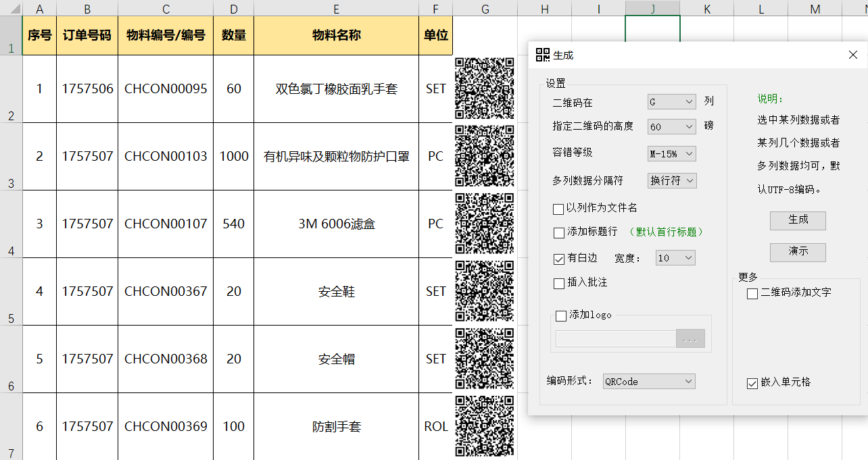
Task: Select column D header
Action: pos(234,9)
